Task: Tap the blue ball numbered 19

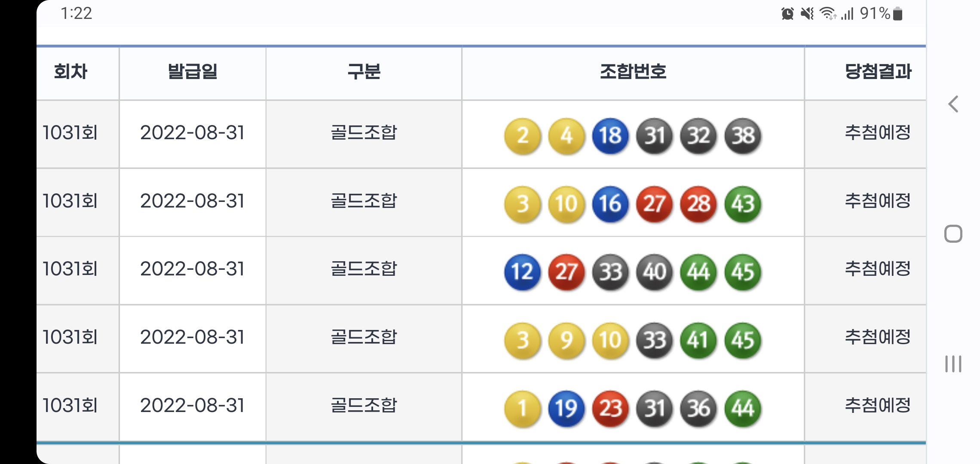Action: [x=567, y=409]
